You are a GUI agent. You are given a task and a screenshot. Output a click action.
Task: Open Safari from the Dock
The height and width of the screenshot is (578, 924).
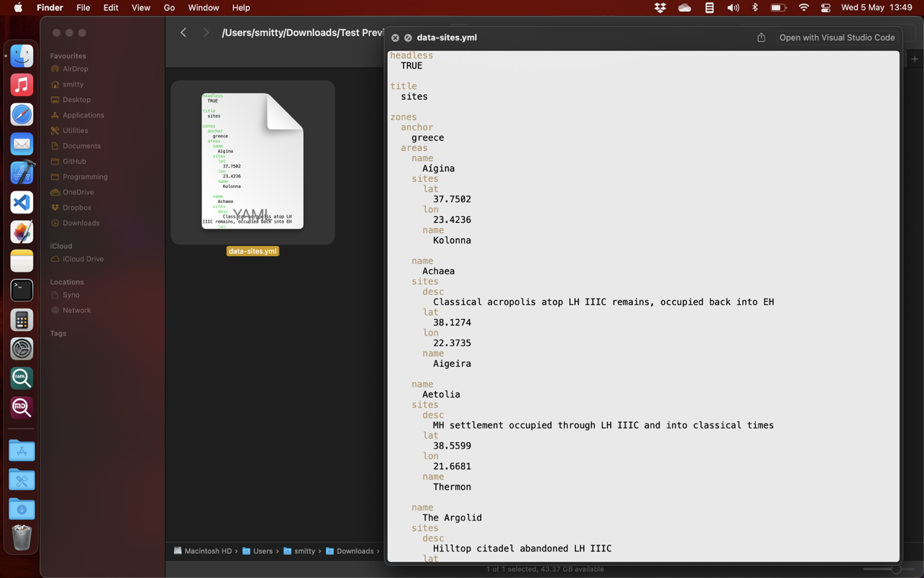(x=22, y=114)
